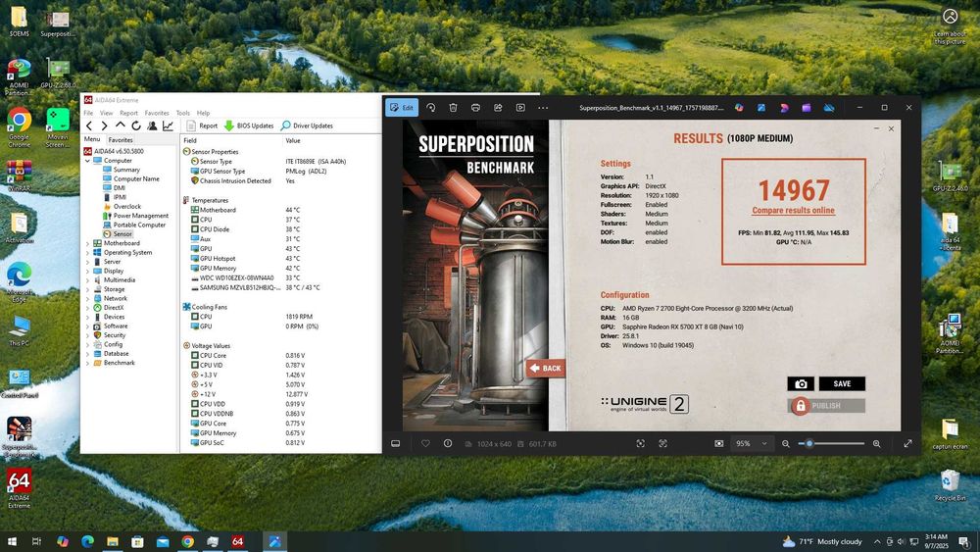This screenshot has height=552, width=980.
Task: Print the image from Photos toolbar
Action: click(x=475, y=108)
